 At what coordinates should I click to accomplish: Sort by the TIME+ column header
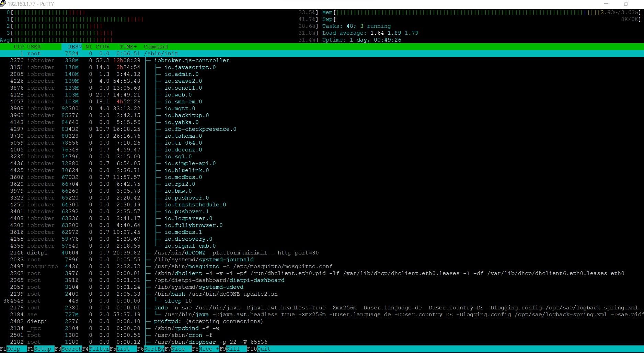(128, 47)
